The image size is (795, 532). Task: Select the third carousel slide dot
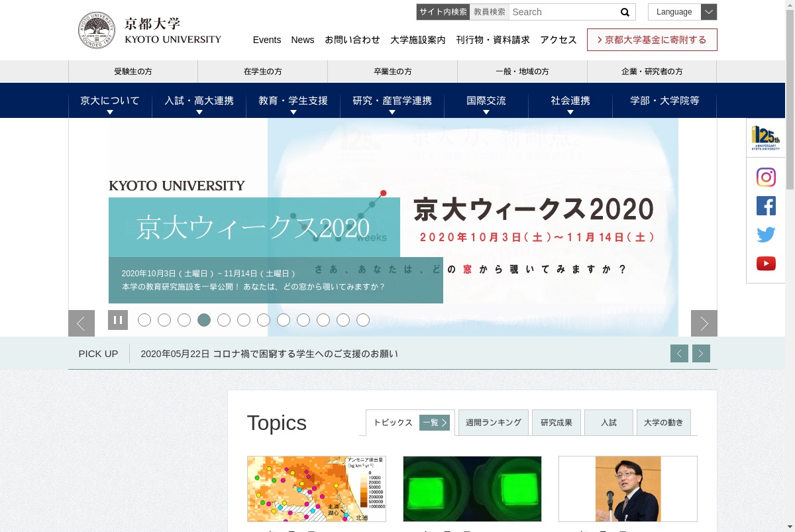184,320
